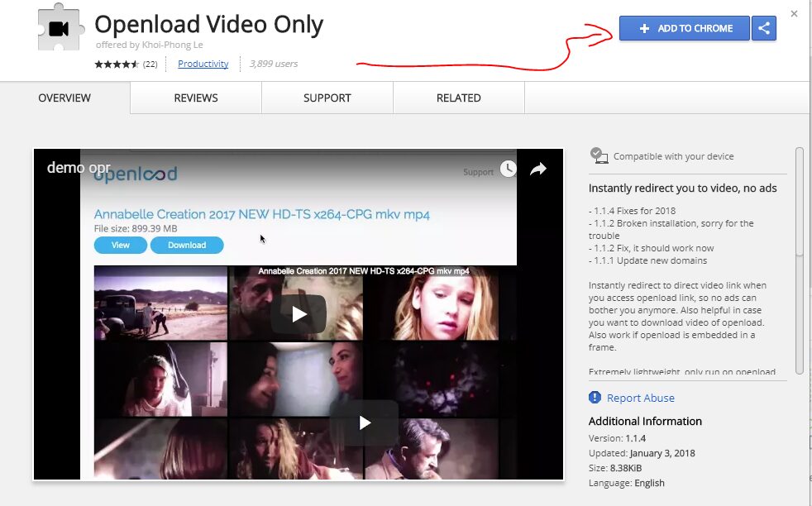Click the Add to Chrome button
The height and width of the screenshot is (506, 812).
pyautogui.click(x=684, y=28)
